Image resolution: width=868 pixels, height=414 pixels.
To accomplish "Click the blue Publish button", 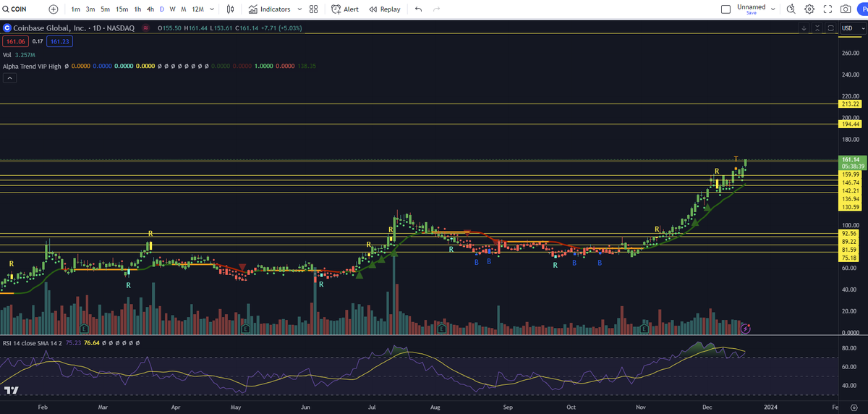I will pyautogui.click(x=863, y=9).
